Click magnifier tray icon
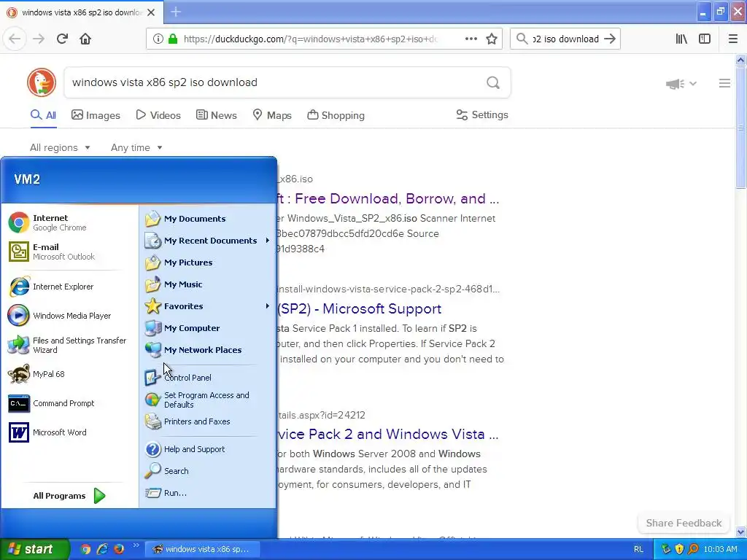 [x=693, y=549]
